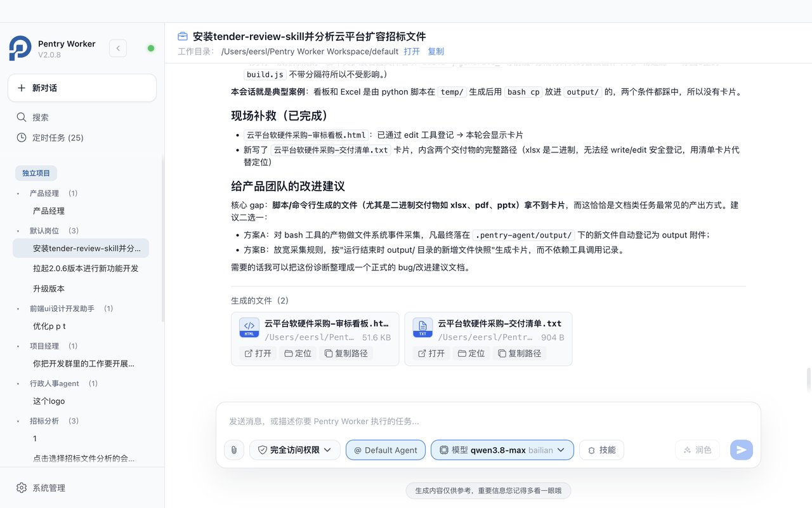Open the 产品经理 conversation

click(81, 211)
